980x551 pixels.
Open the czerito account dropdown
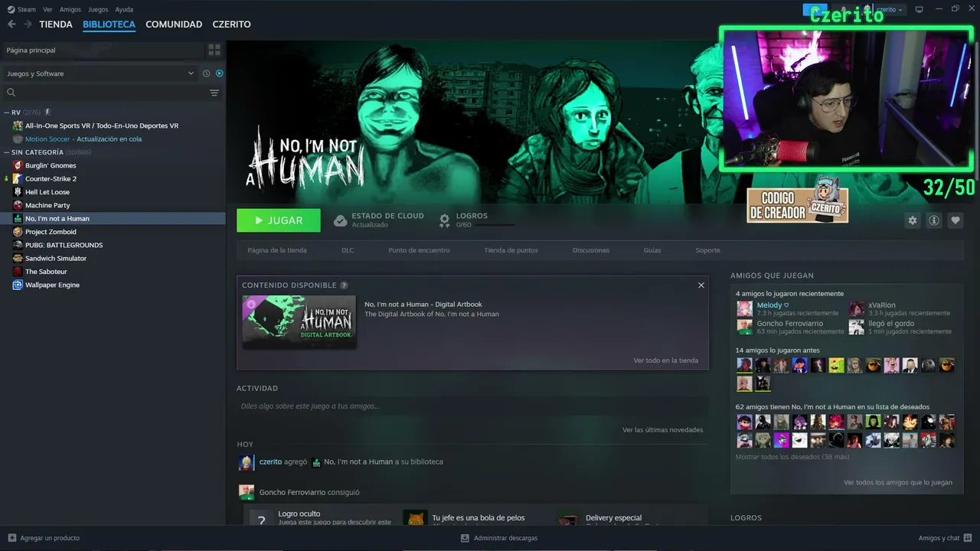(889, 9)
